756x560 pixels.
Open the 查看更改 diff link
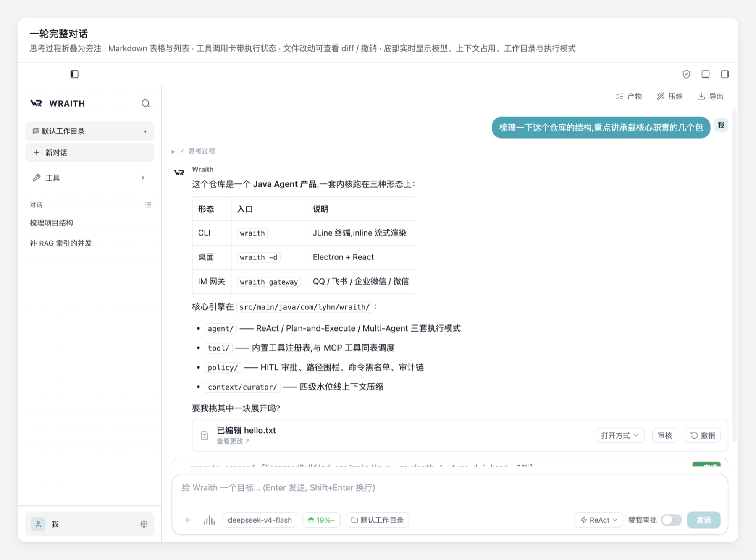tap(233, 441)
